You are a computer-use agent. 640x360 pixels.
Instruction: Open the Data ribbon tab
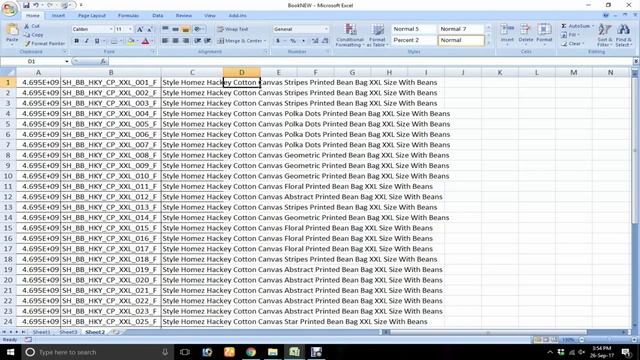click(x=158, y=16)
